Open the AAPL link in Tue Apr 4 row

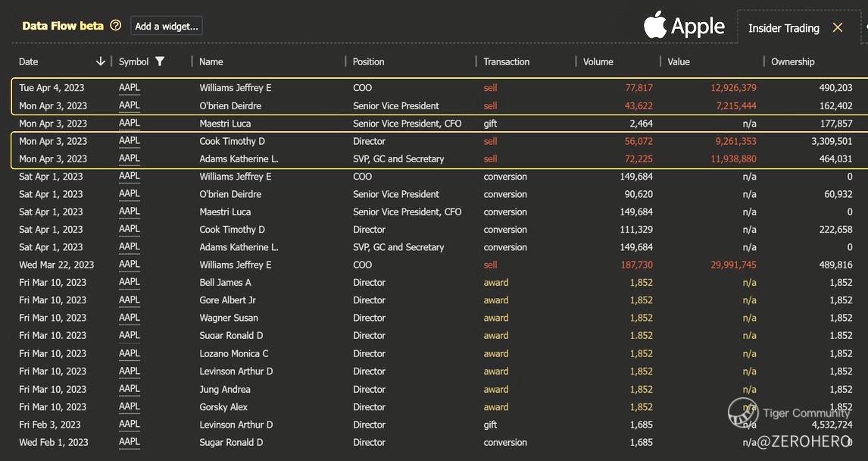[130, 88]
